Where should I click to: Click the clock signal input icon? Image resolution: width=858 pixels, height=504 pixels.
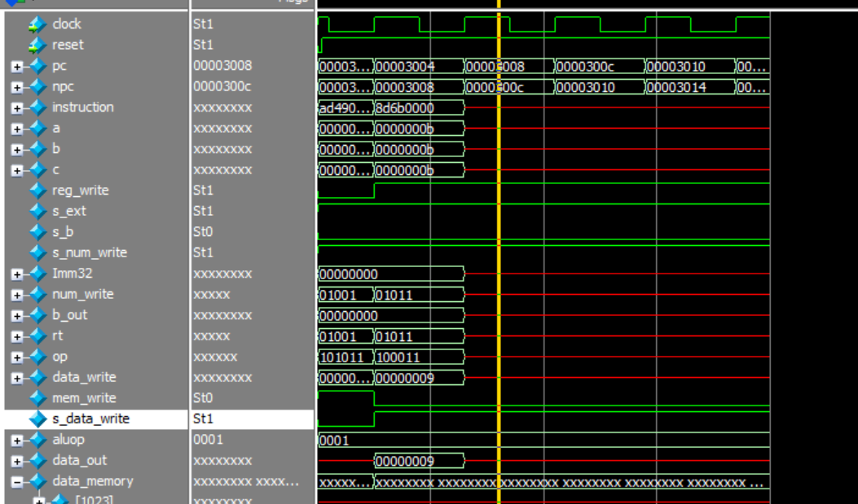pyautogui.click(x=37, y=24)
